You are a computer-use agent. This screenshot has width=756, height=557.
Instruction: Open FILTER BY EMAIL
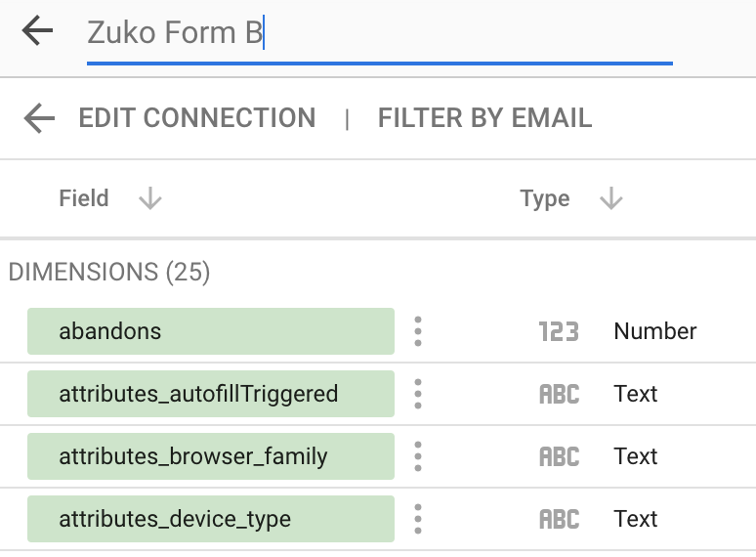484,118
